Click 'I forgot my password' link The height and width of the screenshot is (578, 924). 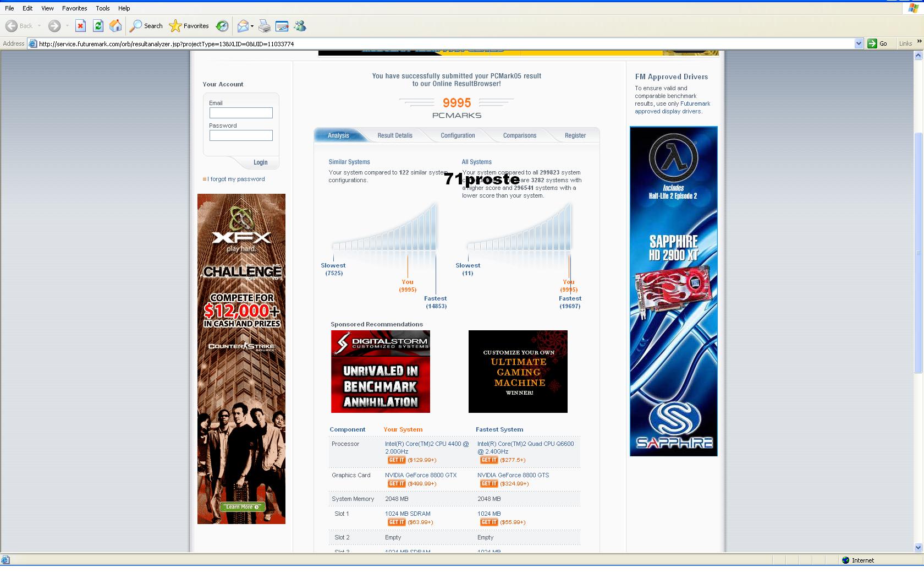(236, 179)
